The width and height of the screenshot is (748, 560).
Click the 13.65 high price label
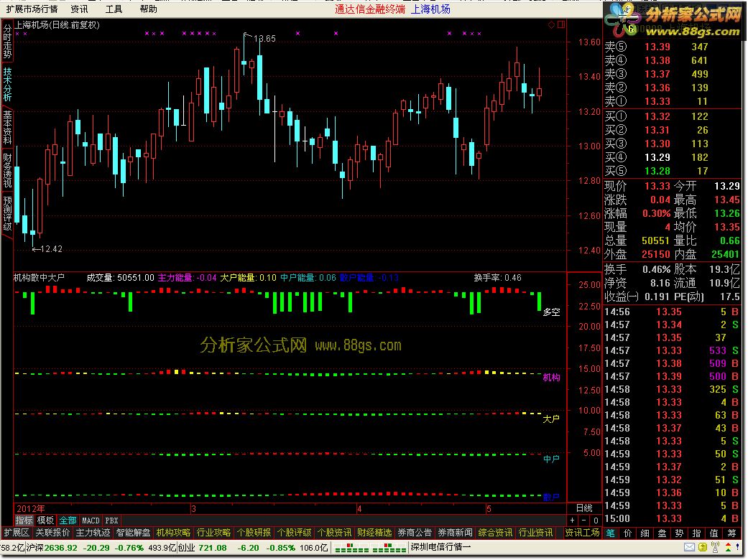tap(264, 39)
